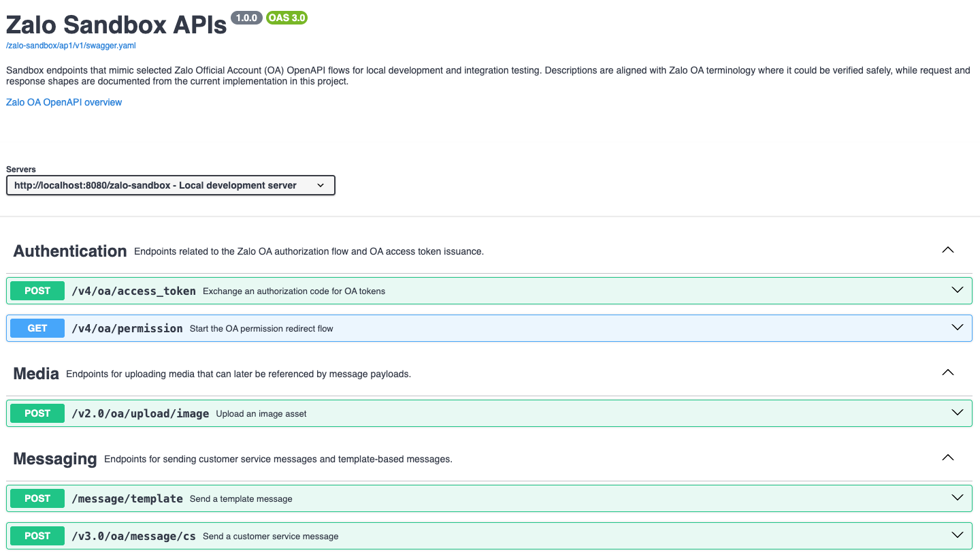Expand the /message/template row arrow
980x559 pixels.
(957, 498)
